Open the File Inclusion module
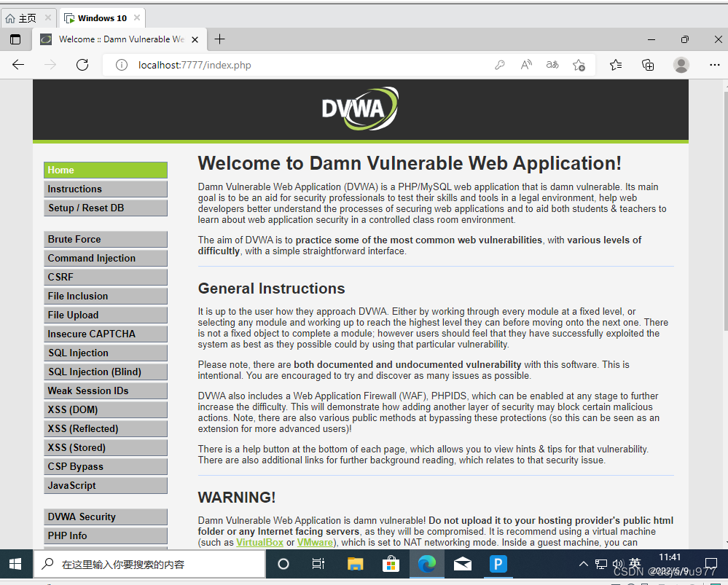This screenshot has width=728, height=585. 106,297
